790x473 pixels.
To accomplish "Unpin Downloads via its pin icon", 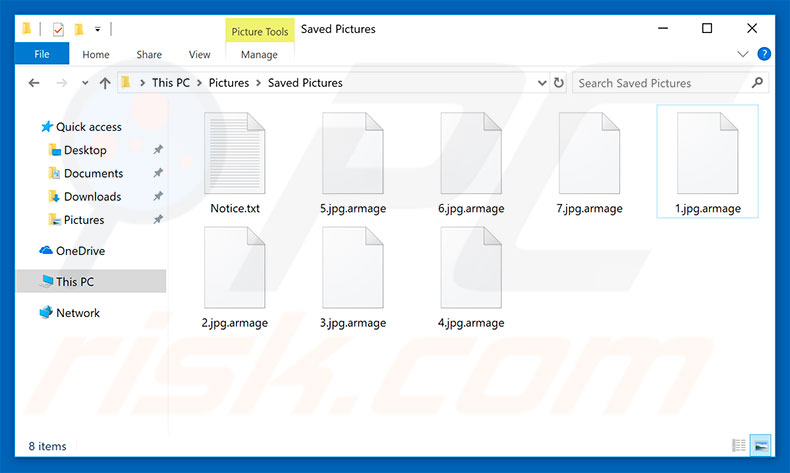I will pos(158,196).
